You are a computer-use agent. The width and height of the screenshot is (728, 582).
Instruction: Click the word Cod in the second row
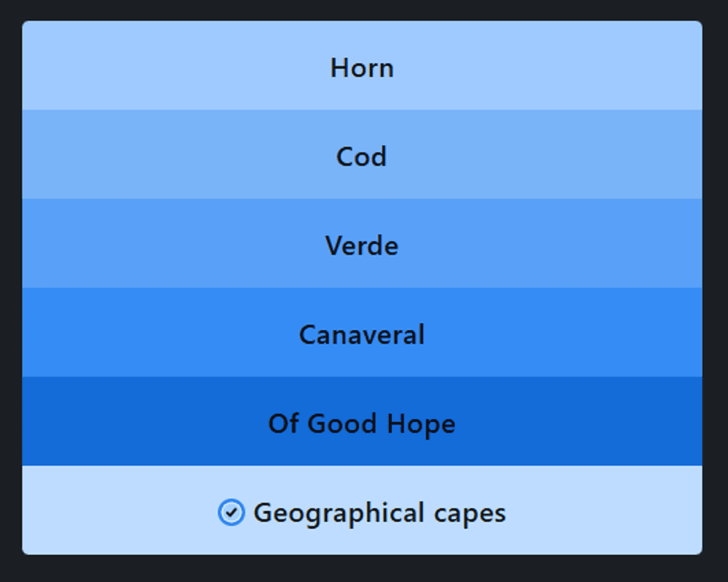(362, 157)
